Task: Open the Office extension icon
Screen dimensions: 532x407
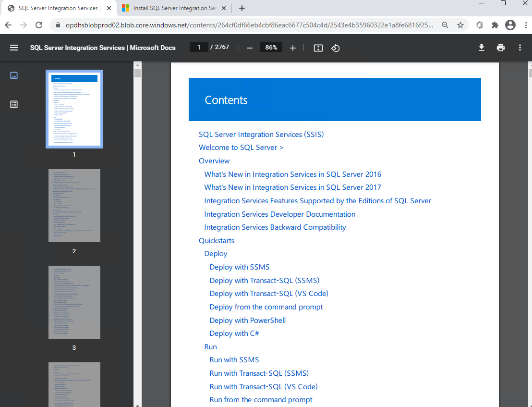Action: [479, 25]
